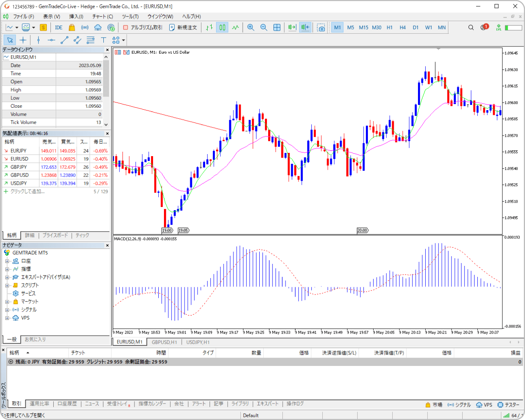Click the green LVL icon

[x=499, y=27]
